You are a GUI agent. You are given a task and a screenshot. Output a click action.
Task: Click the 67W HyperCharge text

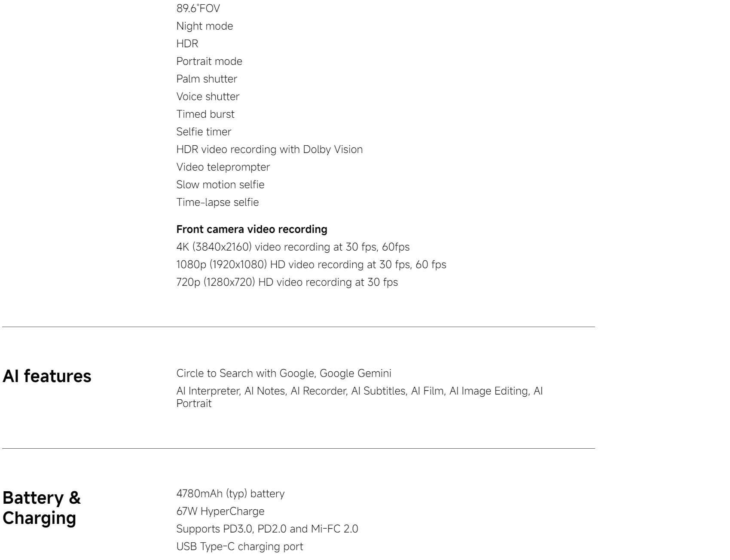click(x=220, y=511)
